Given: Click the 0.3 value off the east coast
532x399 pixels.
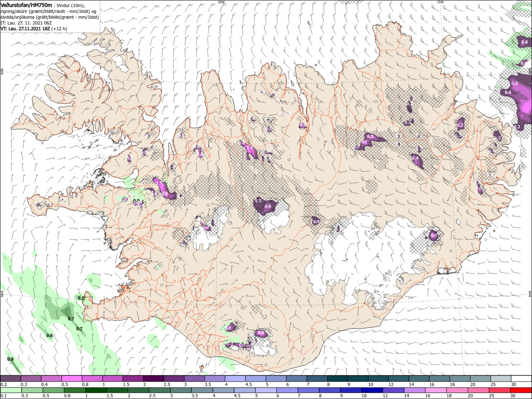Looking at the screenshot, I should pyautogui.click(x=517, y=127).
